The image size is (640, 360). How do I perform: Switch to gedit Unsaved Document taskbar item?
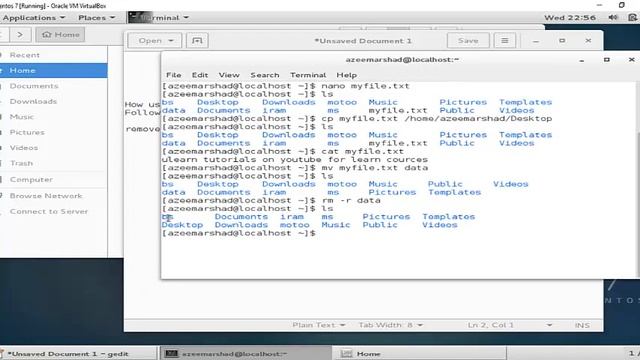tap(78, 353)
